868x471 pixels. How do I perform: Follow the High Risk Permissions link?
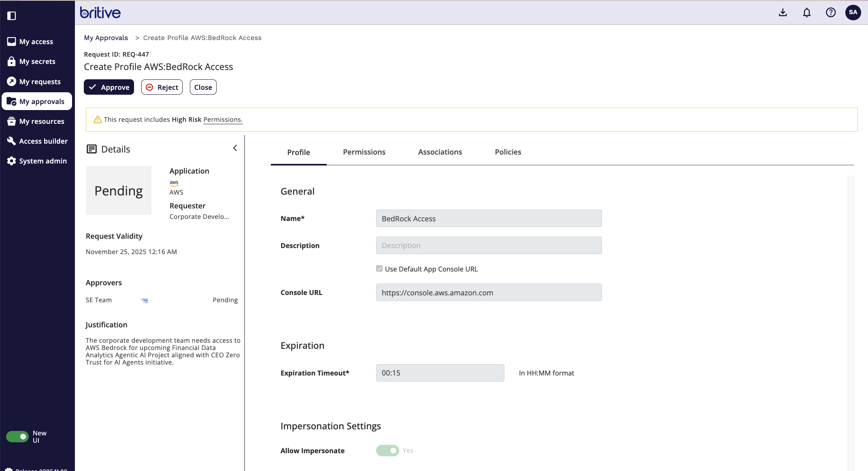coord(223,120)
